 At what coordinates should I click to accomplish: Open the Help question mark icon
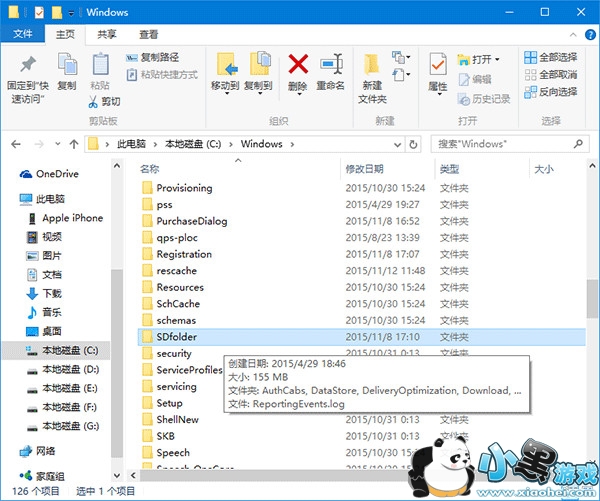tap(590, 35)
